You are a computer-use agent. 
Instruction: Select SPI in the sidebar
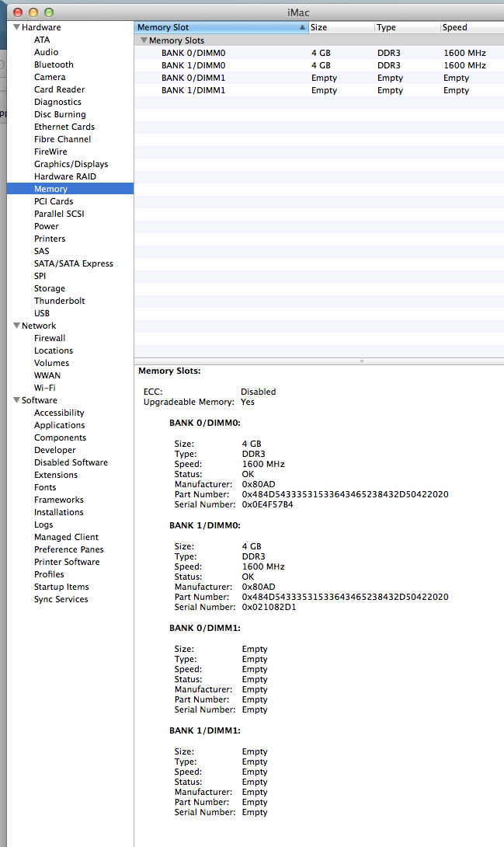pos(40,276)
